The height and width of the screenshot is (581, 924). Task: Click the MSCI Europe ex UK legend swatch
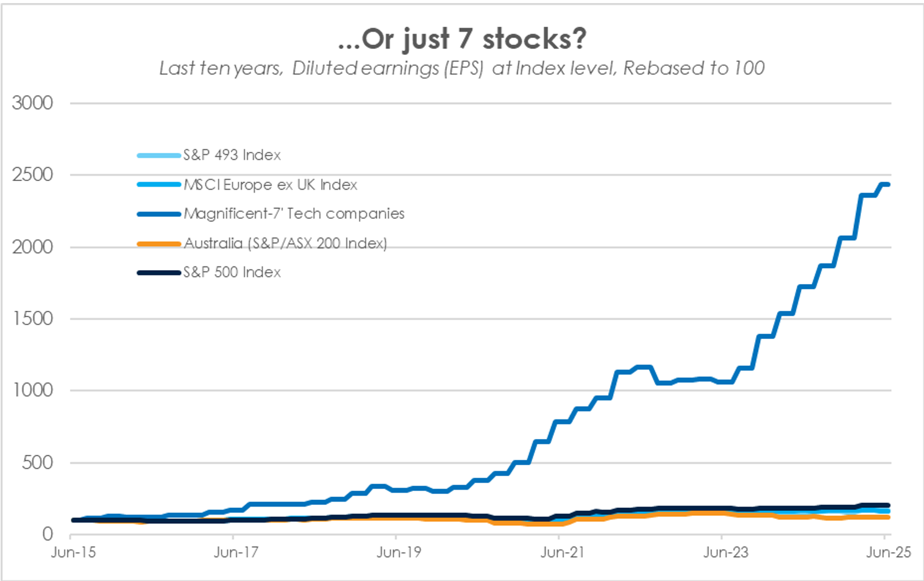159,185
